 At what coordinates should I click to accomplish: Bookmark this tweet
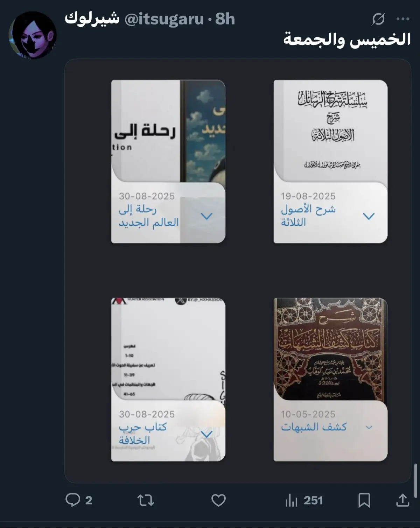364,500
